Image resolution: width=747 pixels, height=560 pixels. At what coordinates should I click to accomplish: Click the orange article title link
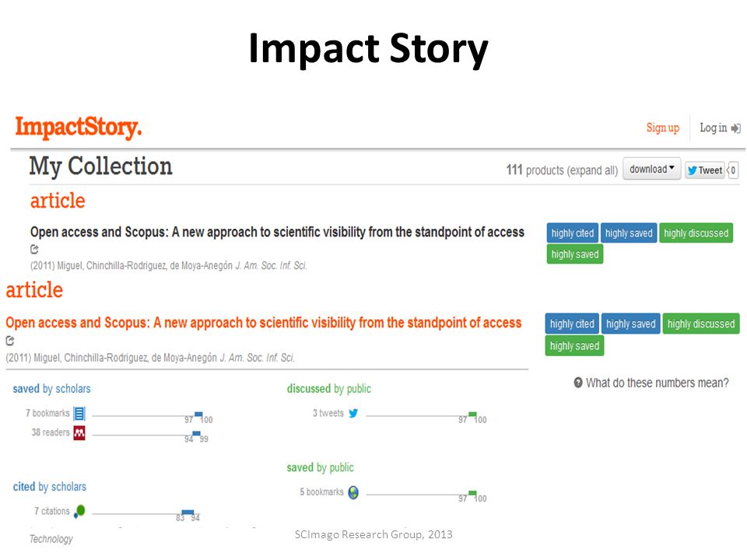point(264,323)
